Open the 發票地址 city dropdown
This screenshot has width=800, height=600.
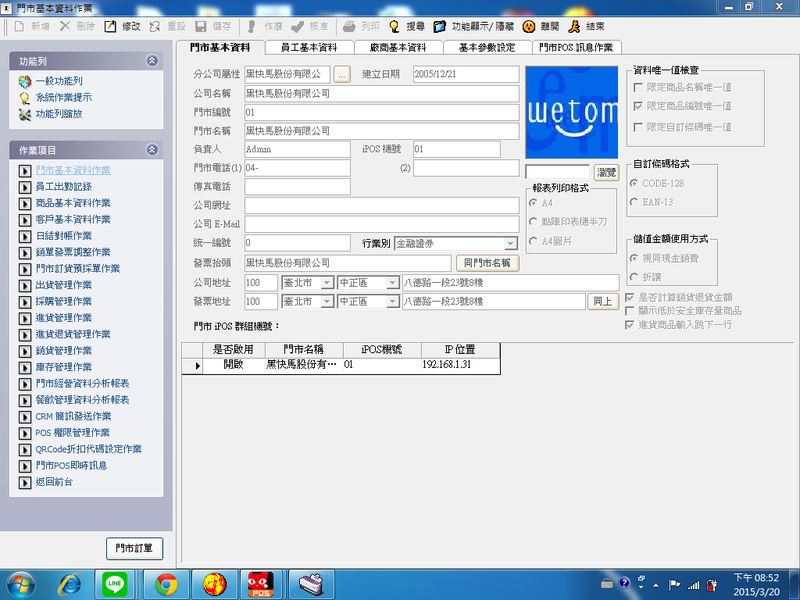(327, 302)
